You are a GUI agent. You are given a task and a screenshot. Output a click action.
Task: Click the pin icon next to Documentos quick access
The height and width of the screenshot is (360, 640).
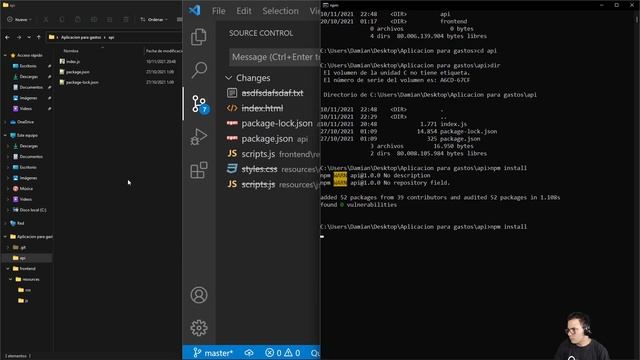[49, 87]
